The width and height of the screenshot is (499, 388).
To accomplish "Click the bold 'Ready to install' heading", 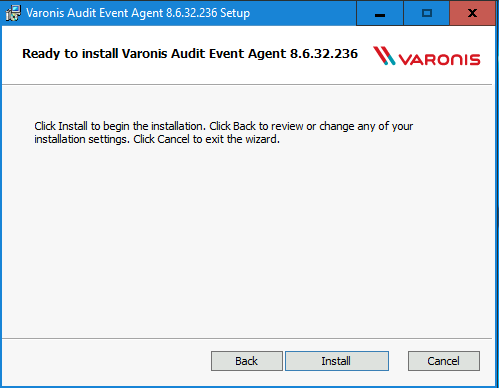I will pyautogui.click(x=70, y=54).
